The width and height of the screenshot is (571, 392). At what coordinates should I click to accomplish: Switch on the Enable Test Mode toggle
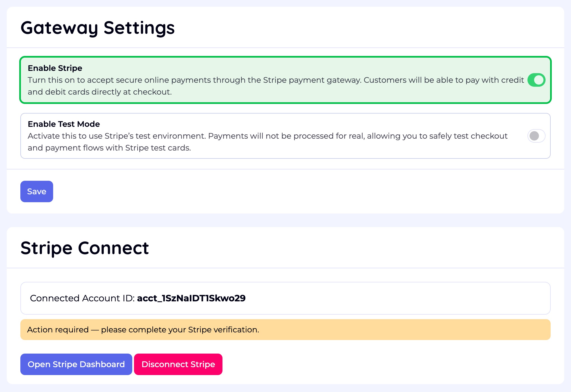pyautogui.click(x=536, y=136)
